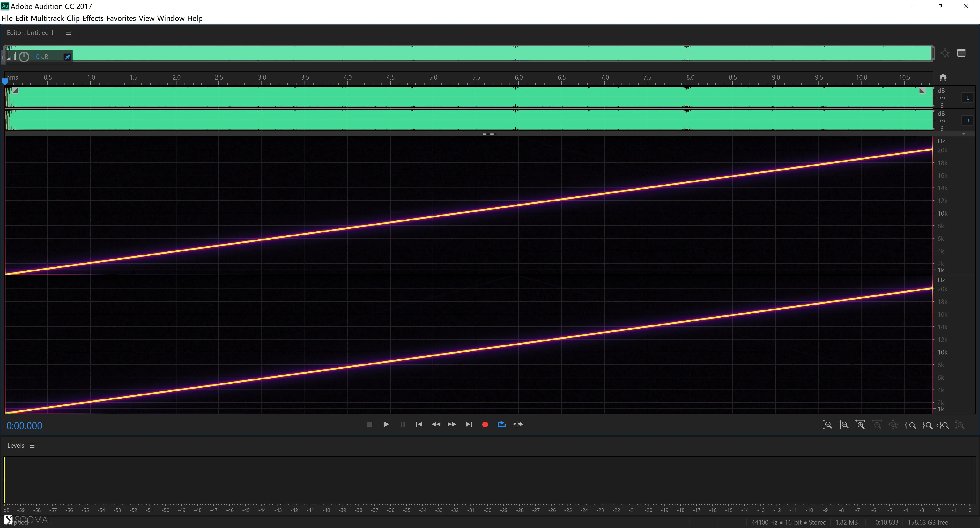Screen dimensions: 980x528
Task: Open the Favorites menu
Action: (x=121, y=18)
